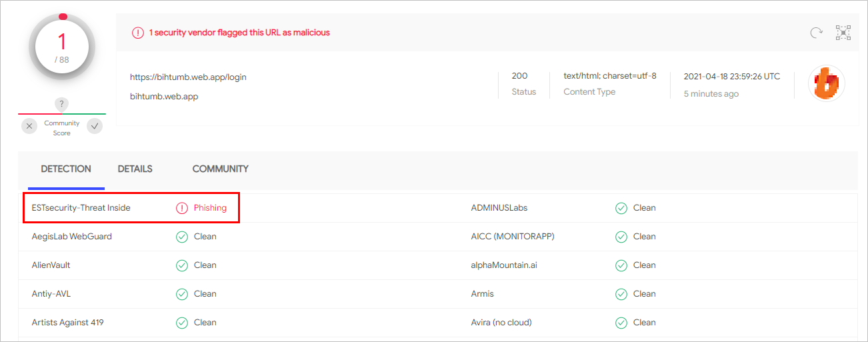This screenshot has height=342, width=868.
Task: Click the clean checkmark for AlienVault
Action: click(182, 265)
